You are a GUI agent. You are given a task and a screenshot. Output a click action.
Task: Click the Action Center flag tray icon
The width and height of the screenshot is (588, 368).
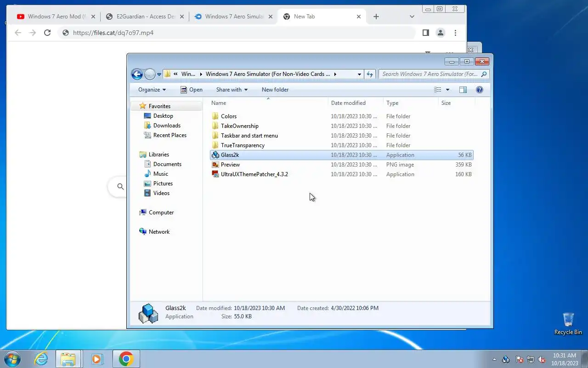[x=520, y=360]
